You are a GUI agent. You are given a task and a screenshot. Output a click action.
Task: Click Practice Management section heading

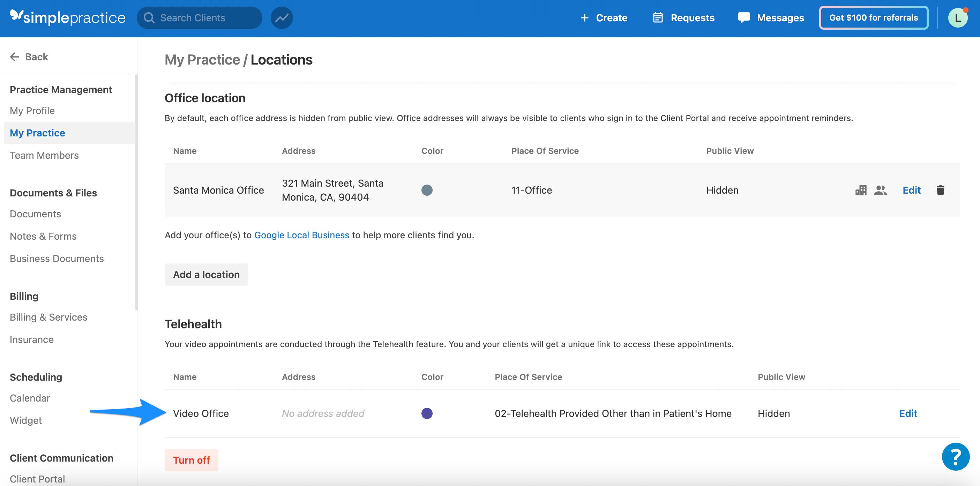click(61, 90)
